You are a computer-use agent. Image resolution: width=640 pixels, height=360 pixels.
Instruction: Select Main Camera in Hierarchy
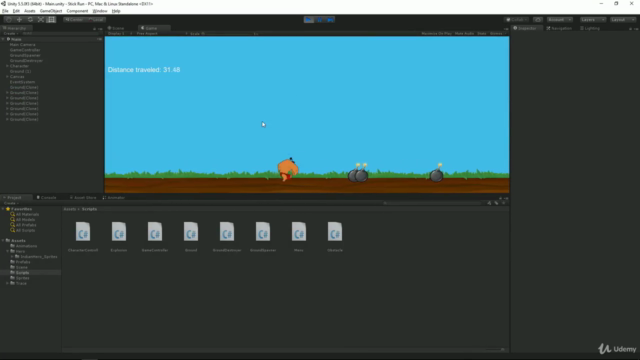tap(22, 44)
